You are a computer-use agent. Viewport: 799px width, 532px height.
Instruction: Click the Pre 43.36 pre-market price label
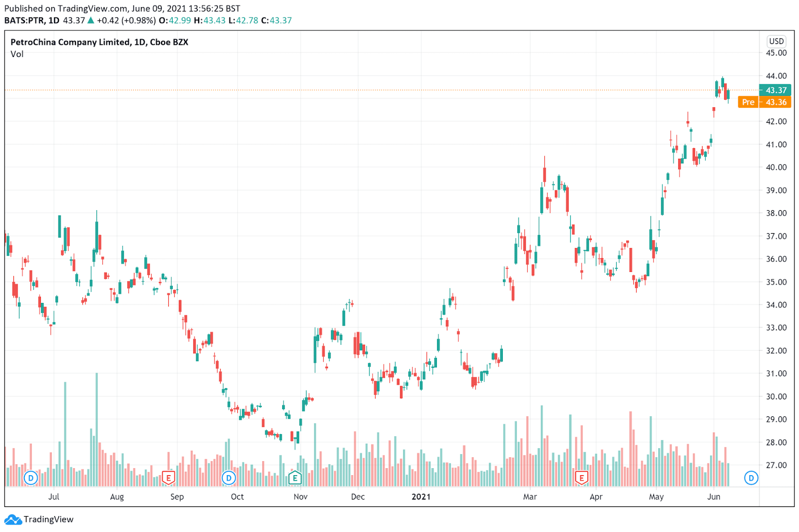tap(765, 102)
